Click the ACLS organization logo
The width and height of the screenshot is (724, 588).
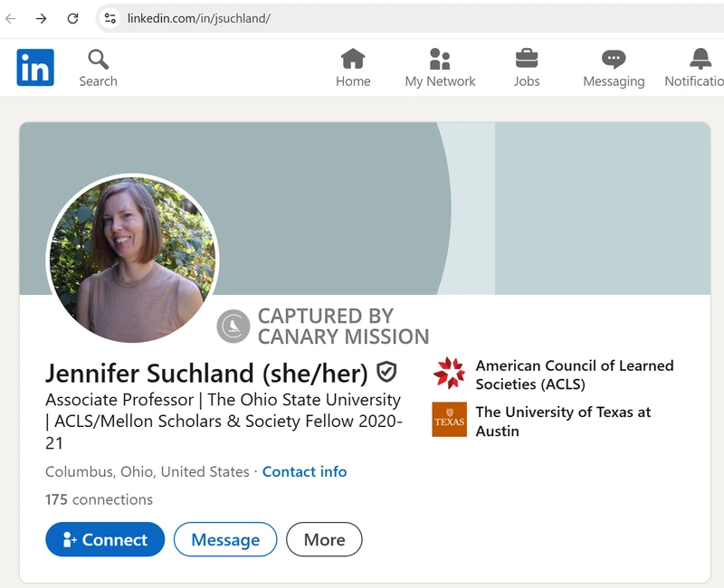(449, 374)
